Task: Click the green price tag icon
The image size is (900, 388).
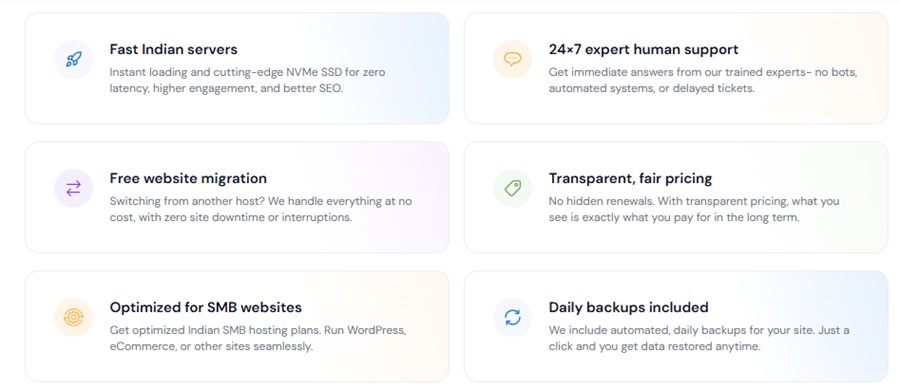Action: click(513, 188)
